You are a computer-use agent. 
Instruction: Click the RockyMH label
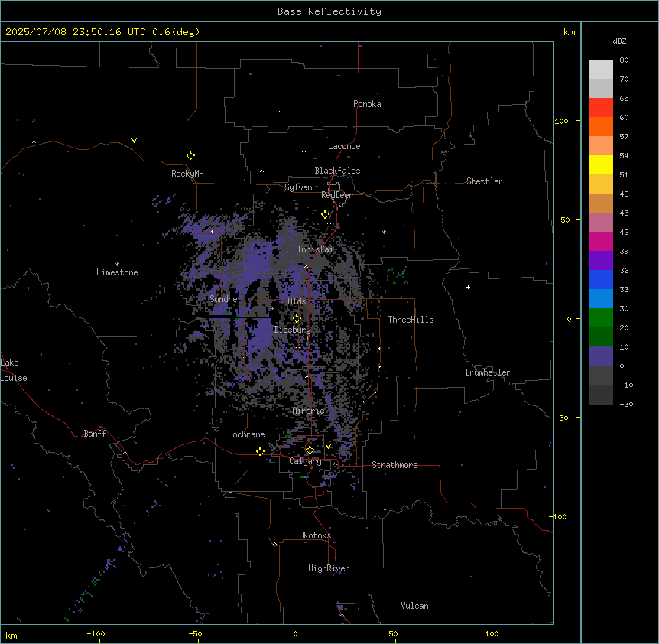tap(187, 173)
